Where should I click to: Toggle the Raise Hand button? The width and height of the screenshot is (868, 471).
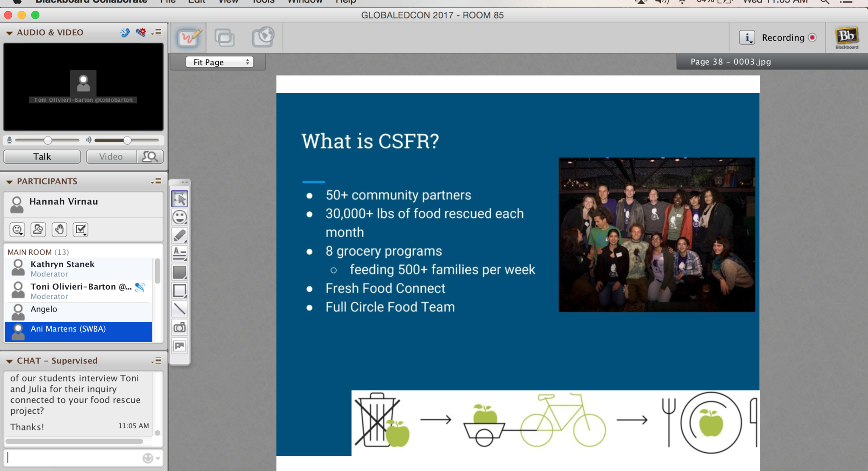(x=59, y=229)
